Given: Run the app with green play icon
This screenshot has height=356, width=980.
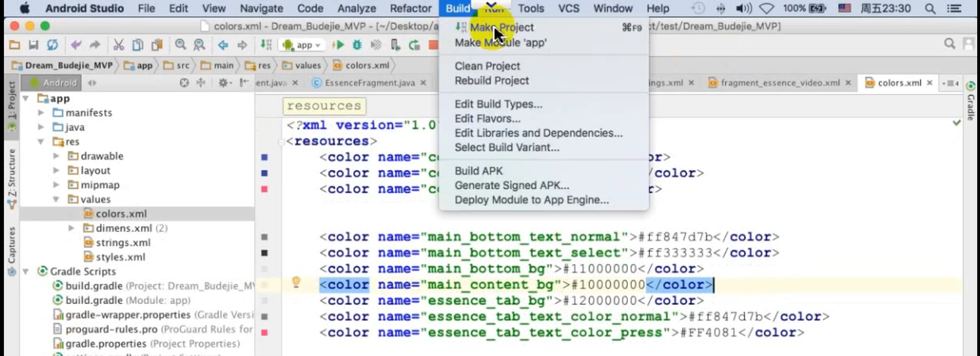Looking at the screenshot, I should point(338,45).
